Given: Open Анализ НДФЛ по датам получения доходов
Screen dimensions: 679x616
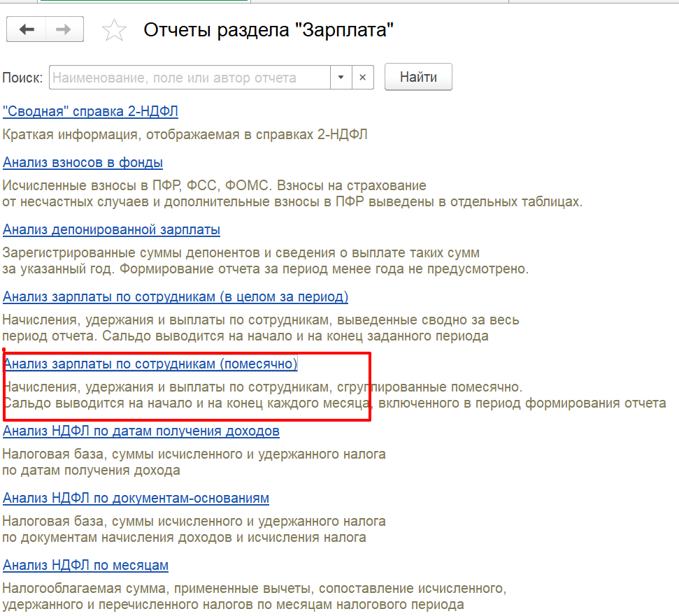Looking at the screenshot, I should coord(141,431).
